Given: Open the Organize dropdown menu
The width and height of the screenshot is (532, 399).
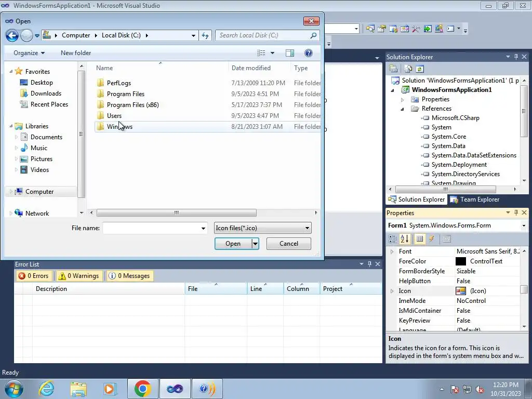Looking at the screenshot, I should coord(29,53).
